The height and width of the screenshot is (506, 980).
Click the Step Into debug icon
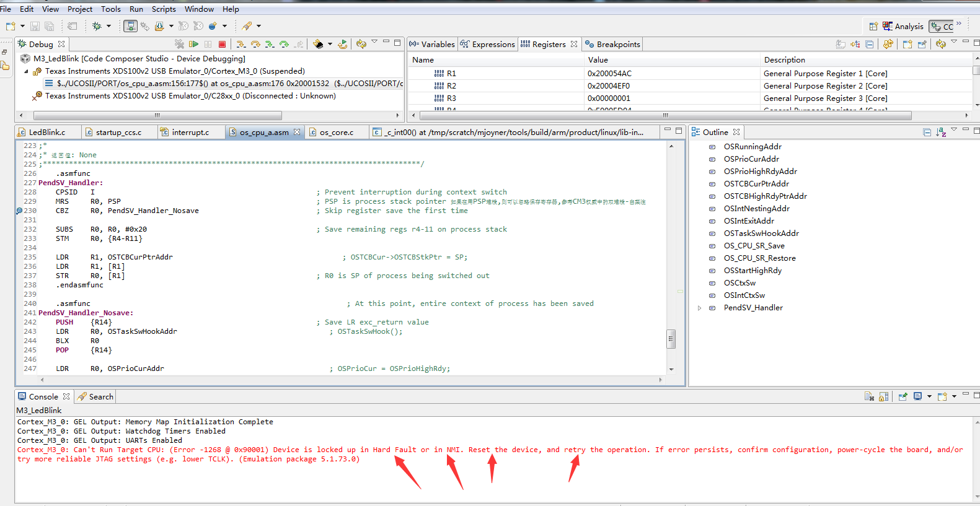pyautogui.click(x=241, y=44)
